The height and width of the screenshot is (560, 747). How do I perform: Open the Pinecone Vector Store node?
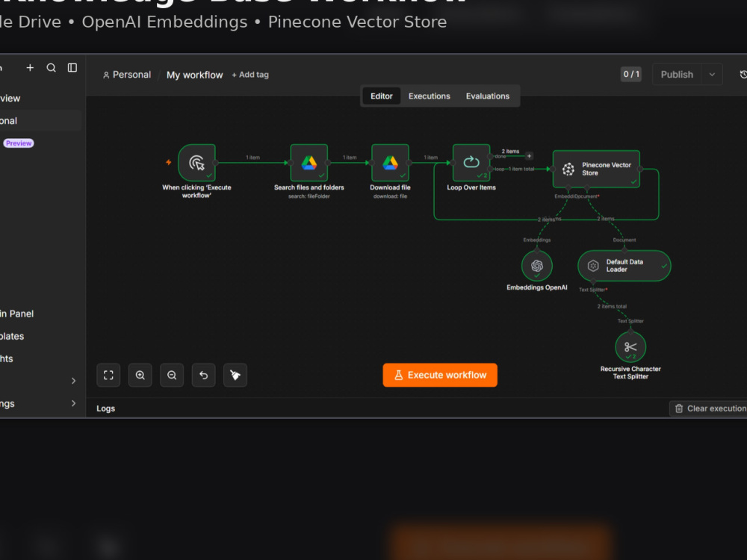pos(596,169)
